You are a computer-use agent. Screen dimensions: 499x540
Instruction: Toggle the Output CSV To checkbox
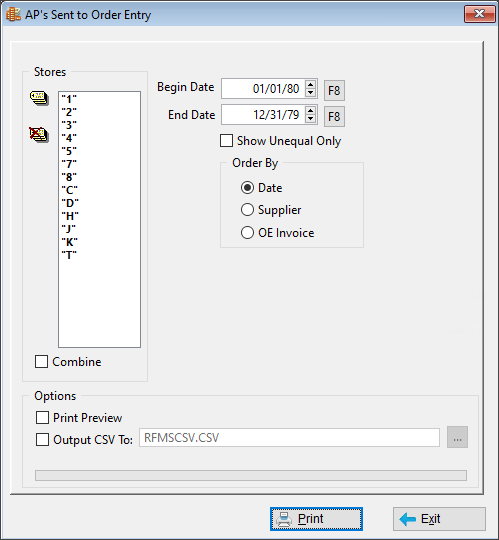coord(42,440)
